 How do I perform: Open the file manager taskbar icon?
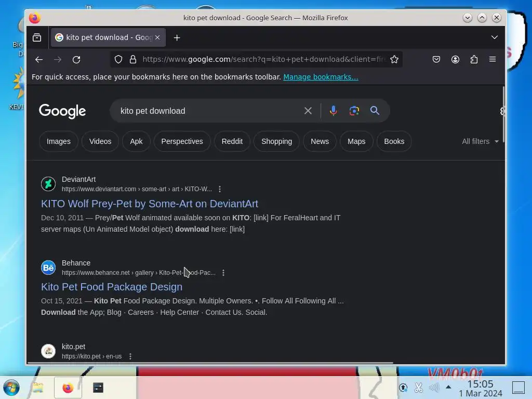tap(37, 388)
